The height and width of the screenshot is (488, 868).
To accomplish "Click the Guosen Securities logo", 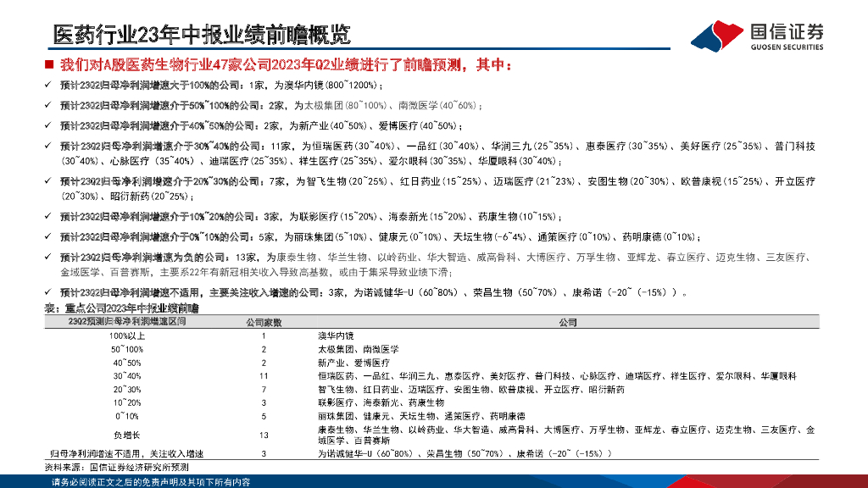I will click(757, 36).
